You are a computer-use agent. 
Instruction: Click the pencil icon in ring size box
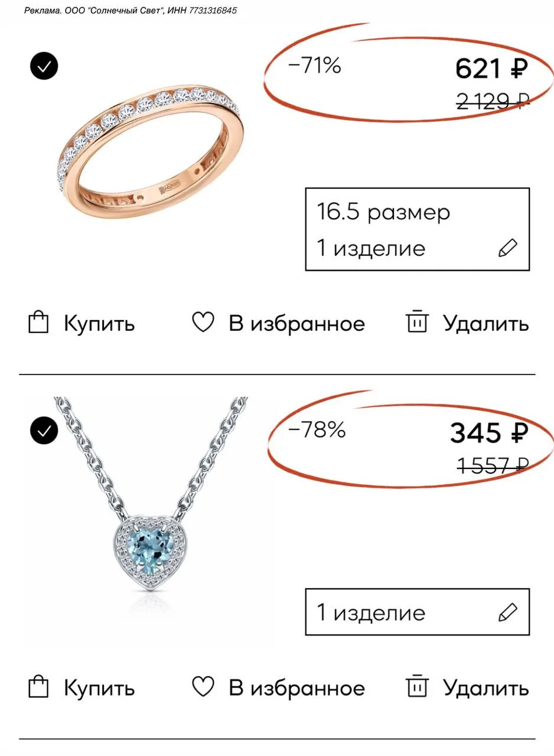(x=507, y=248)
